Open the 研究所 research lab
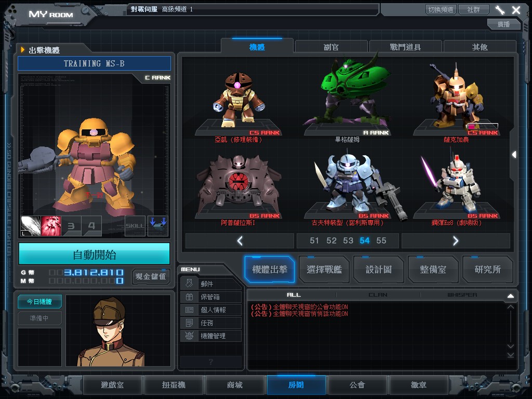 tap(487, 270)
